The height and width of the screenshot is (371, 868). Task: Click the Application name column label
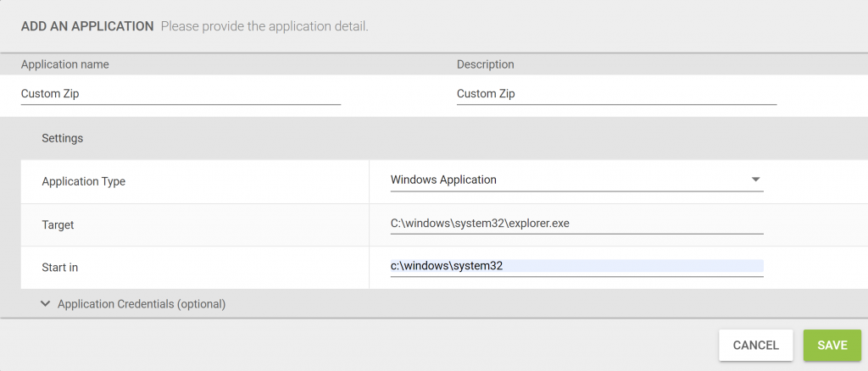tap(64, 64)
